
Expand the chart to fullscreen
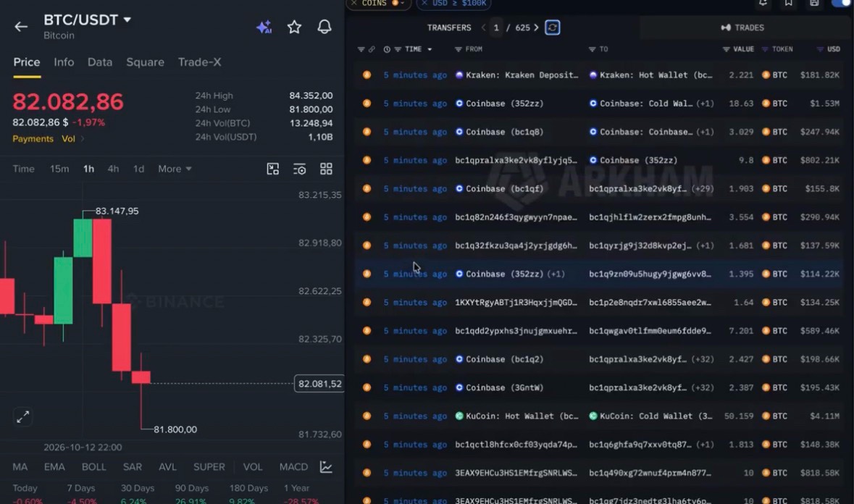point(23,417)
